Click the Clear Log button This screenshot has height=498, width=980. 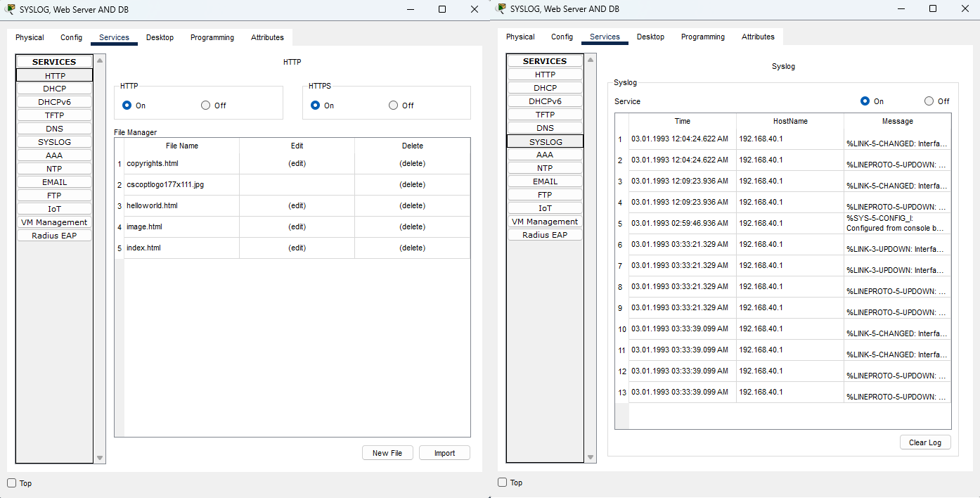point(924,442)
